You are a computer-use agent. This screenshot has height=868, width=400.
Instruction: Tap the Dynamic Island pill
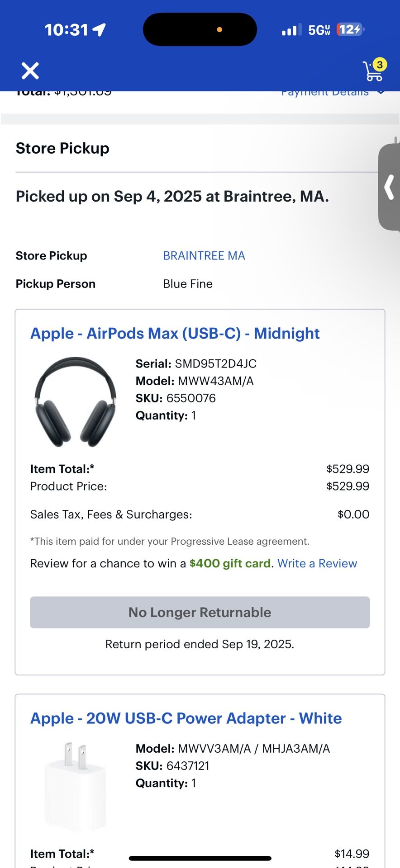(x=200, y=30)
